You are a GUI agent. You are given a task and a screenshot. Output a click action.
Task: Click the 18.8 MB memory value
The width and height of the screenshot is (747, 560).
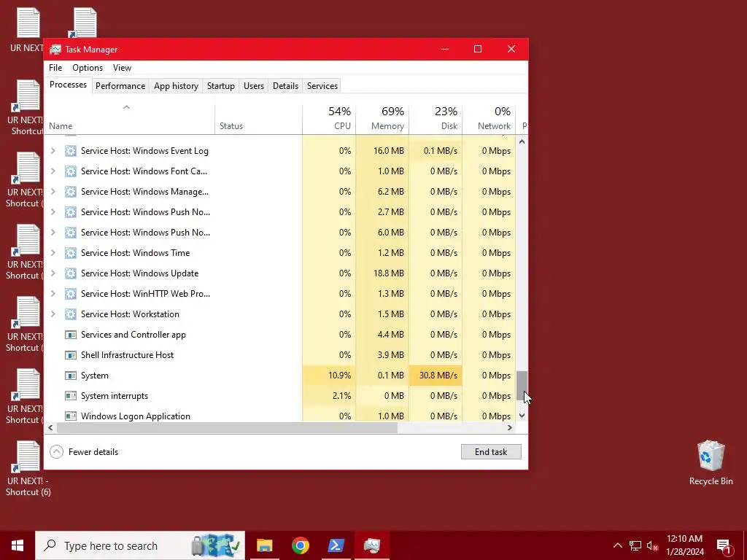(389, 273)
